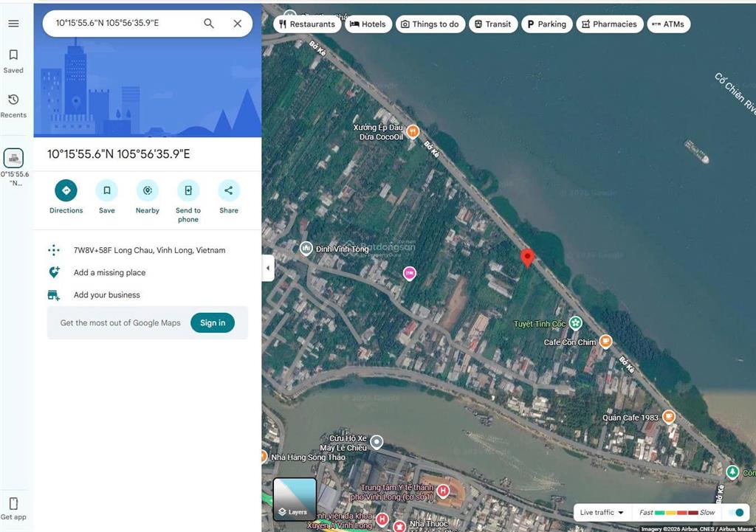Open Xưởng Ép Dầu Dừa CocoOil marker

(413, 131)
